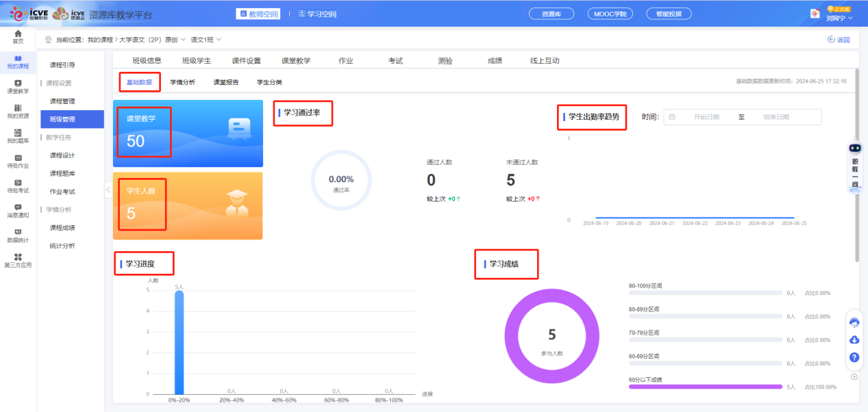
Task: Expand the 语文1班 class dropdown
Action: [x=206, y=40]
